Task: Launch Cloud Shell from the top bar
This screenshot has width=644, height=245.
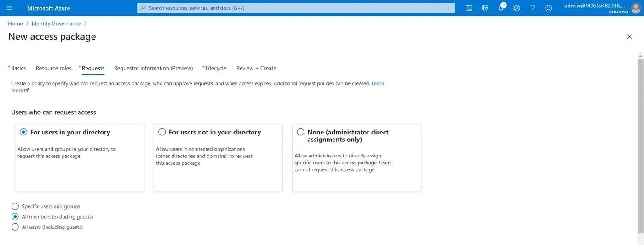Action: 469,8
